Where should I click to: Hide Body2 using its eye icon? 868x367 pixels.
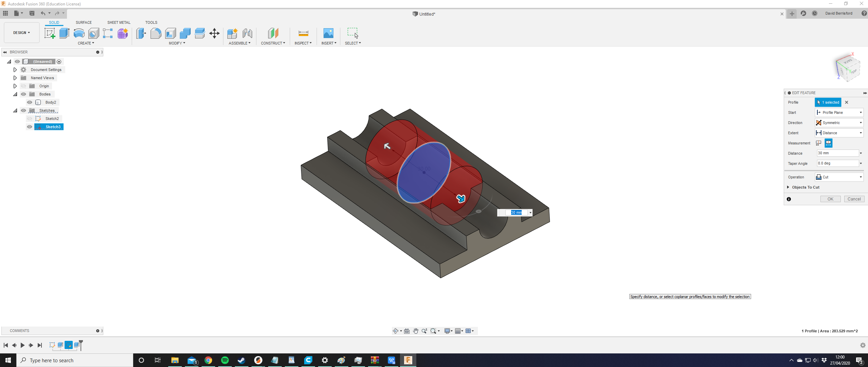[x=30, y=102]
